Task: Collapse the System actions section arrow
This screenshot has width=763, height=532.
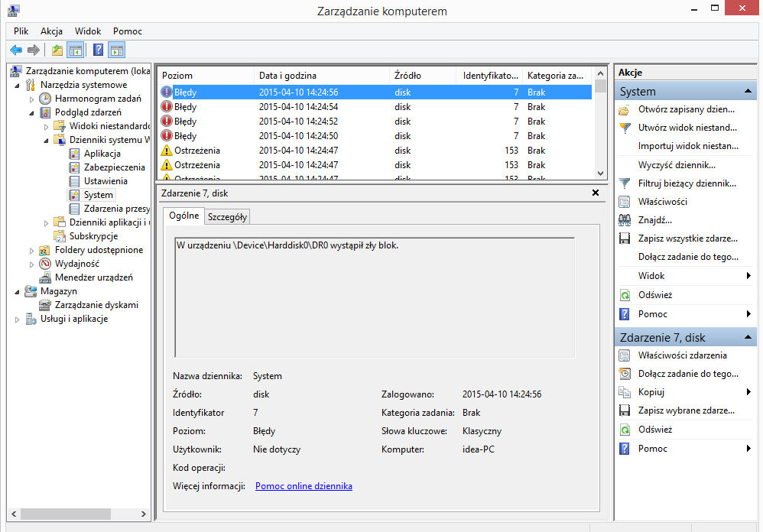Action: (x=748, y=91)
